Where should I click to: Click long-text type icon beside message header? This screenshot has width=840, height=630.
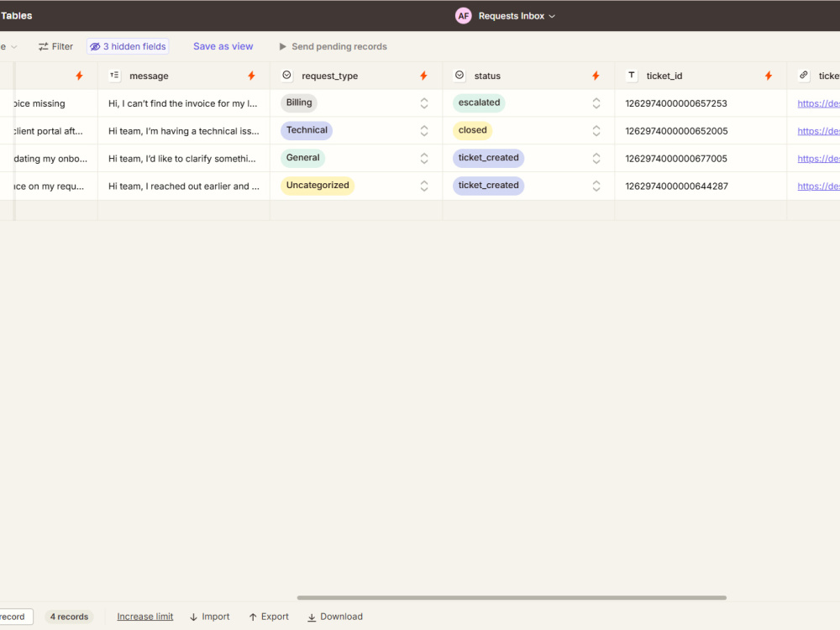114,76
